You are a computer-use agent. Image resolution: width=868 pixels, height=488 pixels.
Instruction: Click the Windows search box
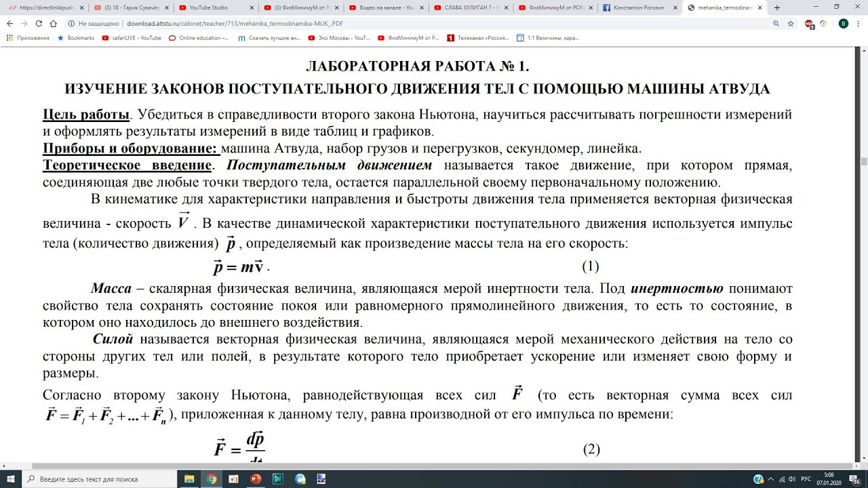tap(100, 479)
